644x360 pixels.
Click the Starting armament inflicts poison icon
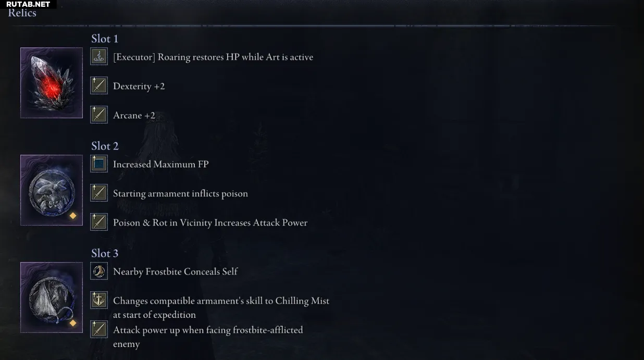coord(99,193)
